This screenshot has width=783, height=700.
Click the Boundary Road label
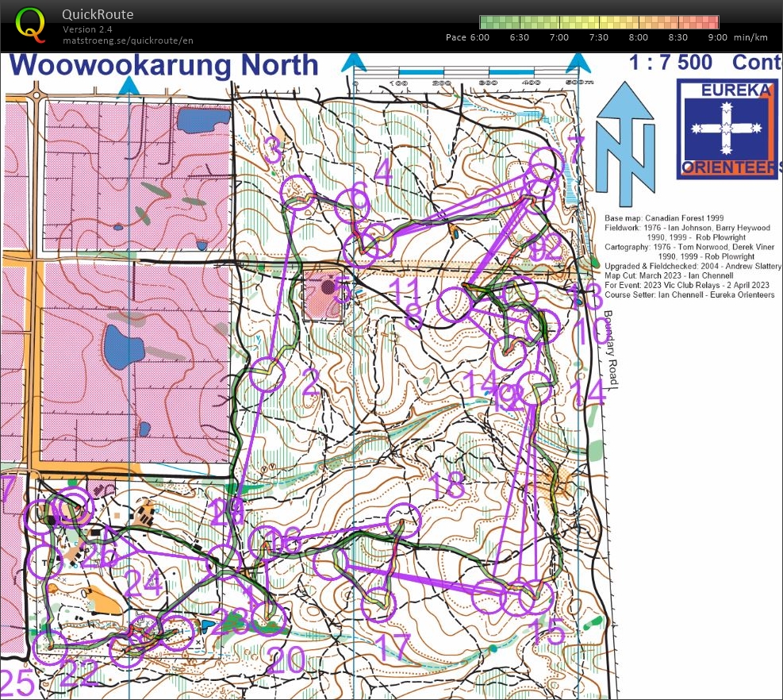coord(609,349)
